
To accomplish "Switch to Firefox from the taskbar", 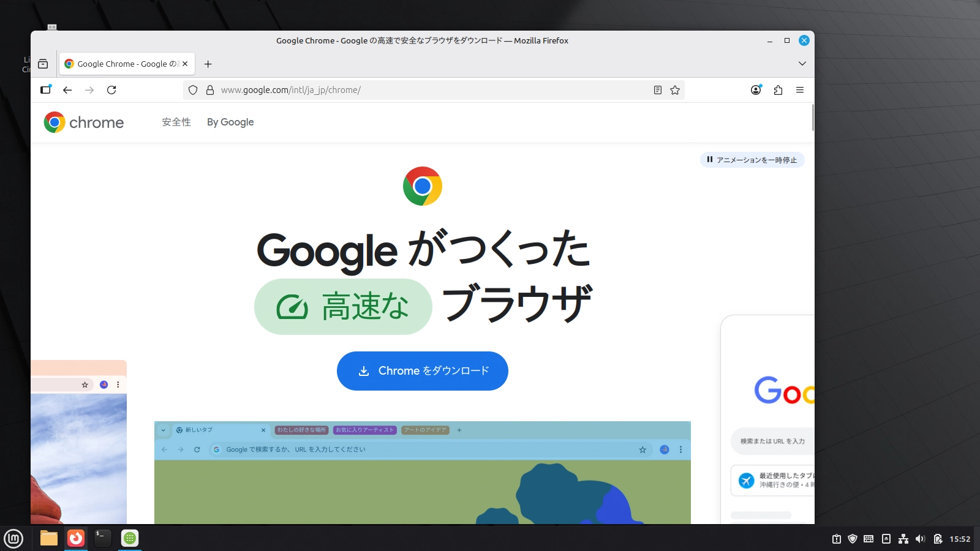I will [76, 538].
